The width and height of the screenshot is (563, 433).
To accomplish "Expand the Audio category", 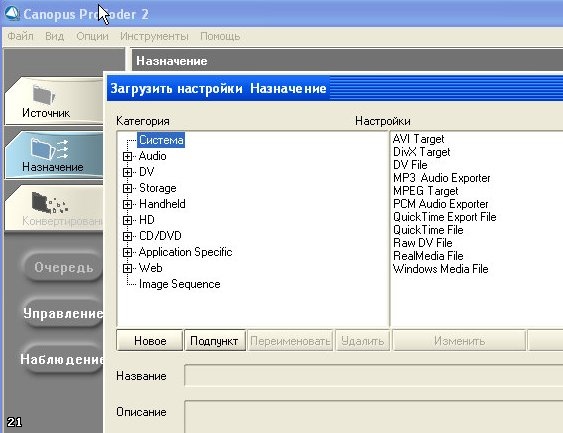I will point(127,156).
